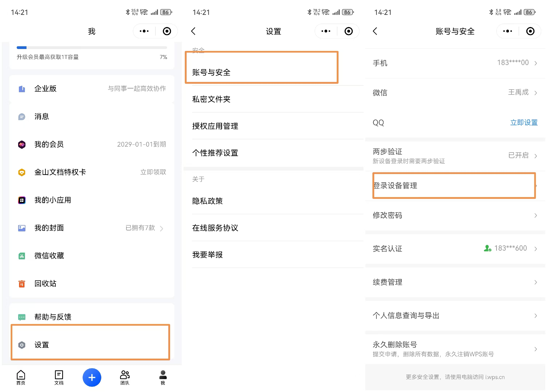Image resolution: width=547 pixels, height=392 pixels.
Task: Click 立即设置 link for QQ
Action: pyautogui.click(x=524, y=123)
